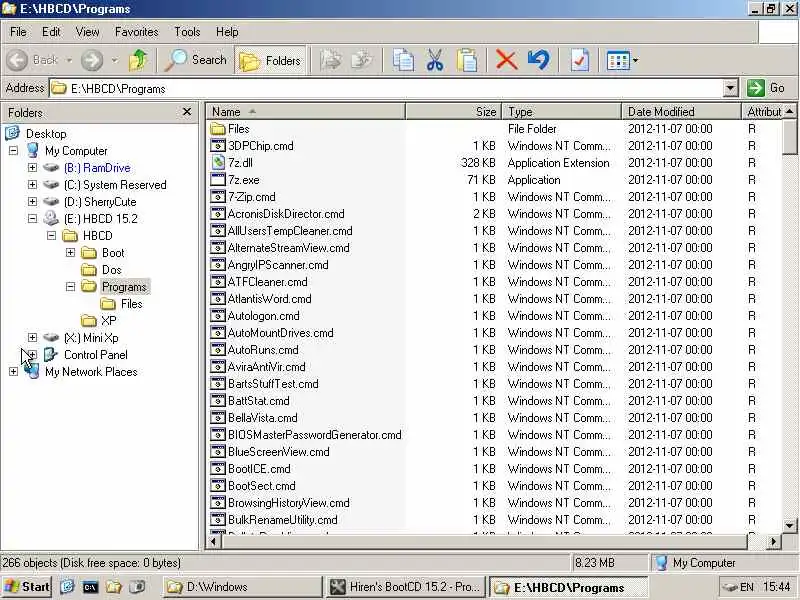Collapse the My Computer tree node
This screenshot has height=600, width=800.
[13, 151]
